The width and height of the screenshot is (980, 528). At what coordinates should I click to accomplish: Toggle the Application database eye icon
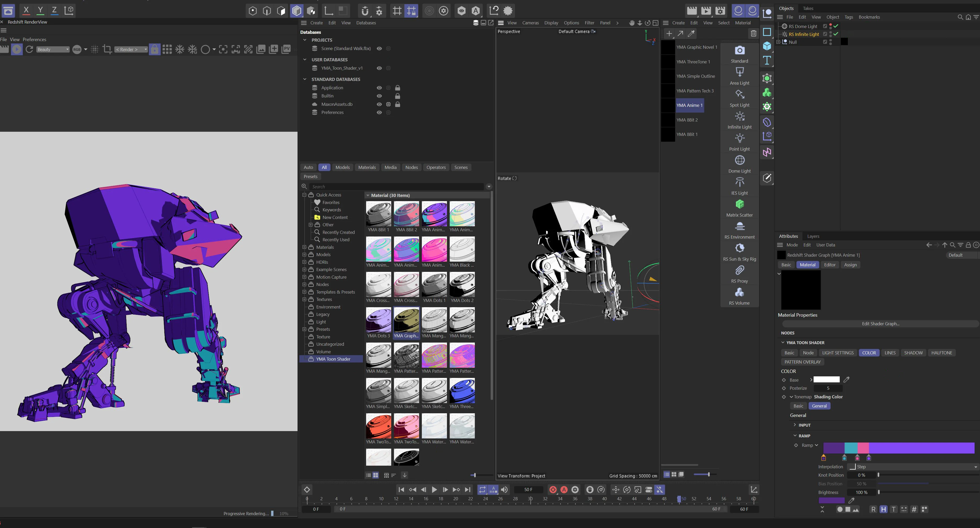point(379,87)
